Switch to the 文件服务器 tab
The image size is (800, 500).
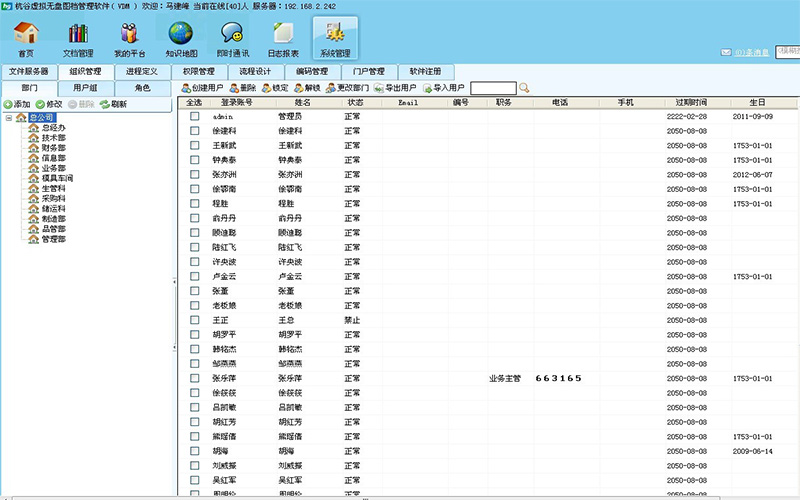tap(29, 71)
